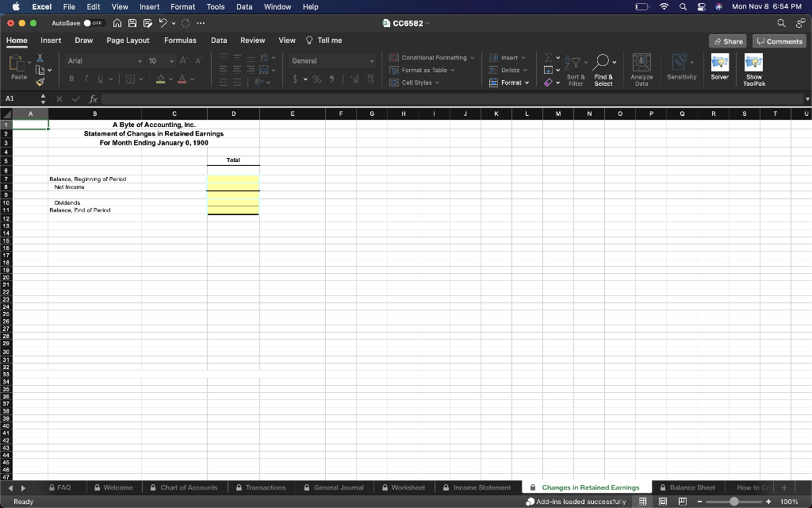Image resolution: width=812 pixels, height=508 pixels.
Task: Open Conditional Formatting
Action: point(431,57)
